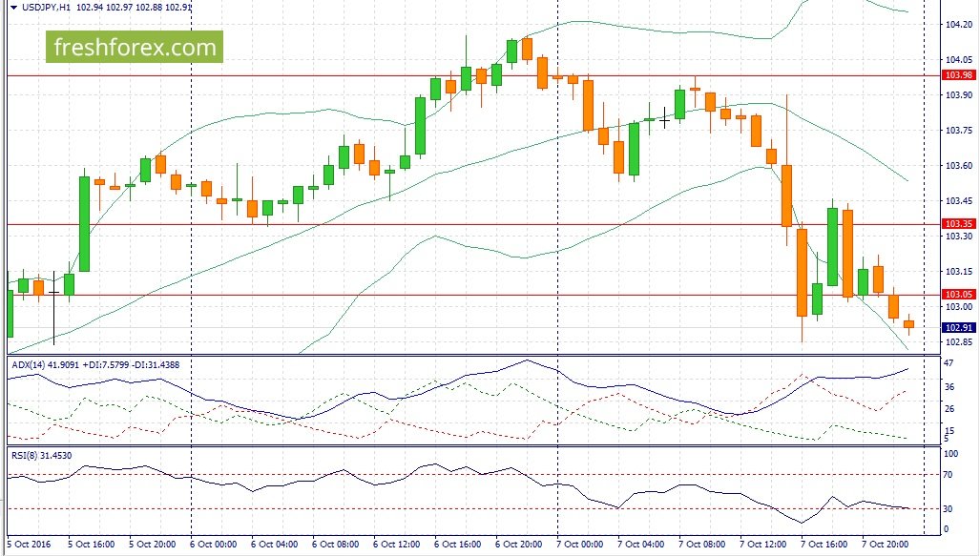Image resolution: width=980 pixels, height=556 pixels.
Task: Select the 103.05 red price level label
Action: click(958, 295)
